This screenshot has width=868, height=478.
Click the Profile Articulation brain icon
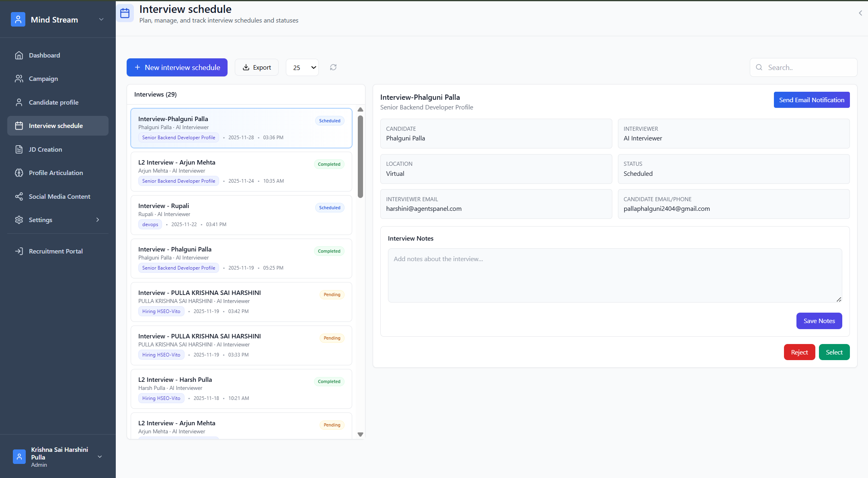point(19,173)
